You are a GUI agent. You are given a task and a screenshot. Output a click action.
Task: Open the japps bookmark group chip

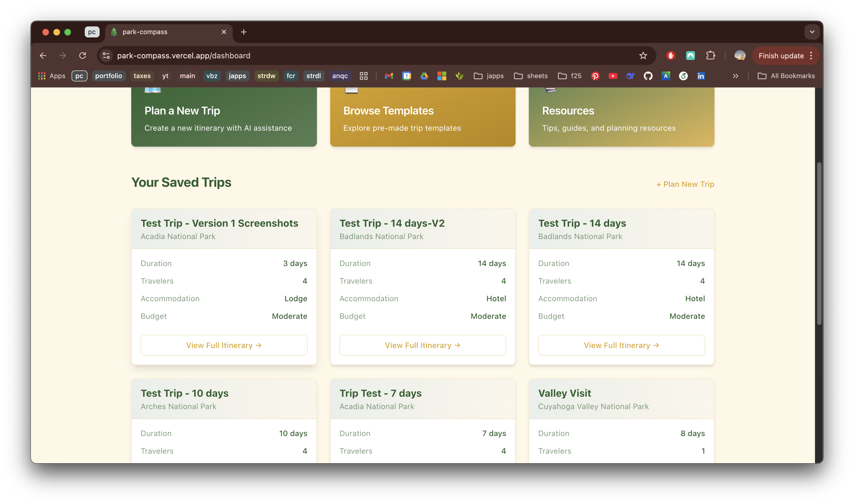237,76
